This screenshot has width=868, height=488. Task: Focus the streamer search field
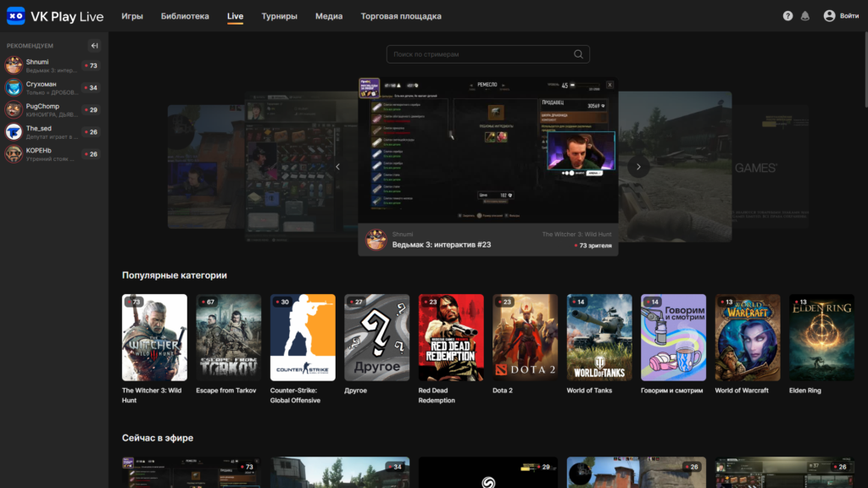(487, 54)
